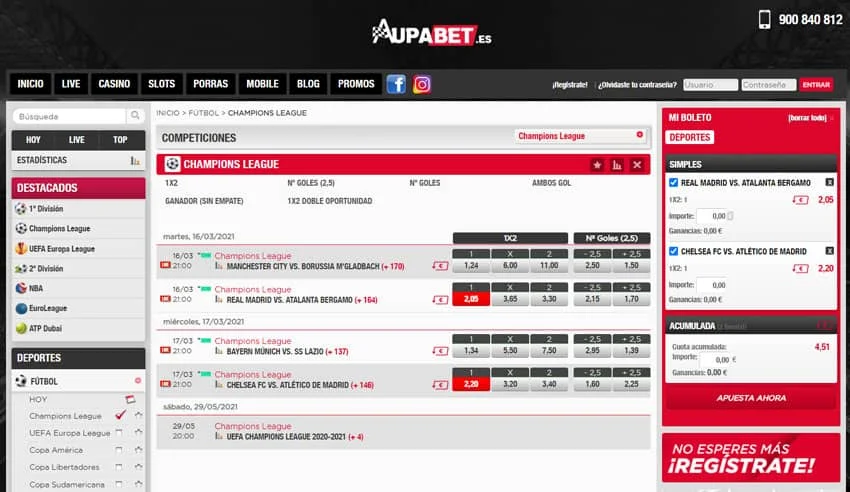Screen dimensions: 850x492
Task: Click the 1ª División football icon
Action: (21, 209)
